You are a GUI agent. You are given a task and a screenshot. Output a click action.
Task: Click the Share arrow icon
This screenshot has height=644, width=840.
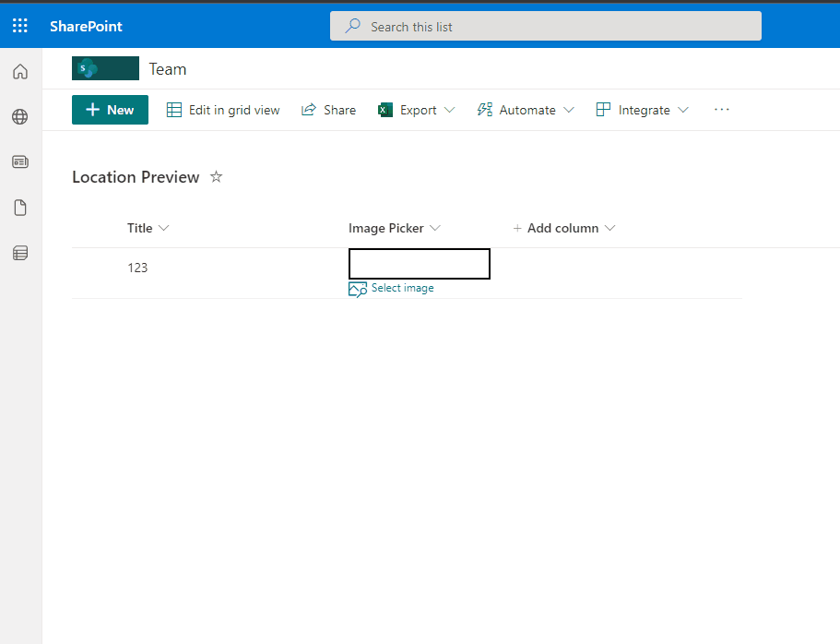(309, 110)
